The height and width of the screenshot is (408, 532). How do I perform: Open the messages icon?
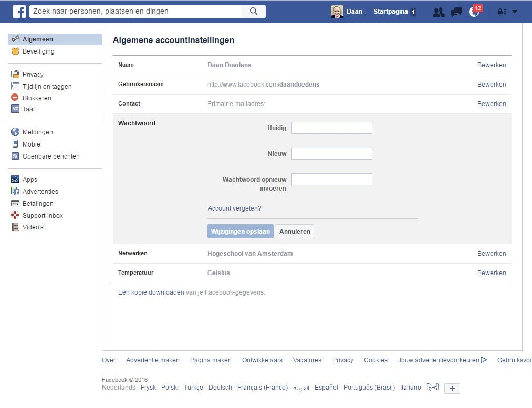coord(456,12)
